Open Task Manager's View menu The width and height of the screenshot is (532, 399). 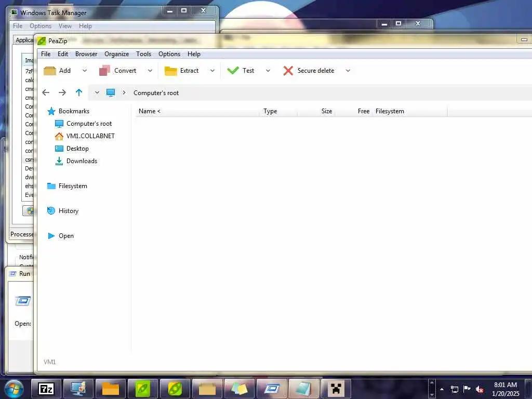coord(65,26)
